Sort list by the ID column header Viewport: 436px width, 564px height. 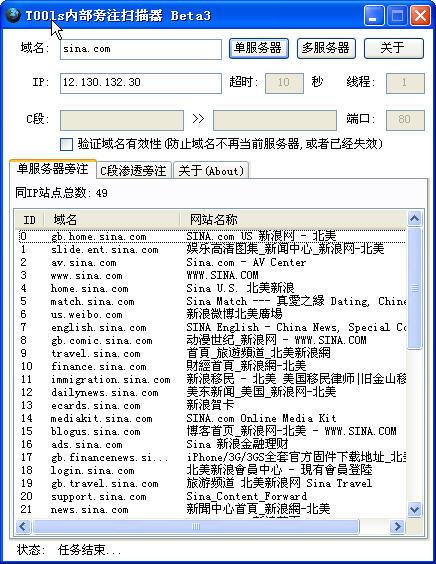coord(29,219)
